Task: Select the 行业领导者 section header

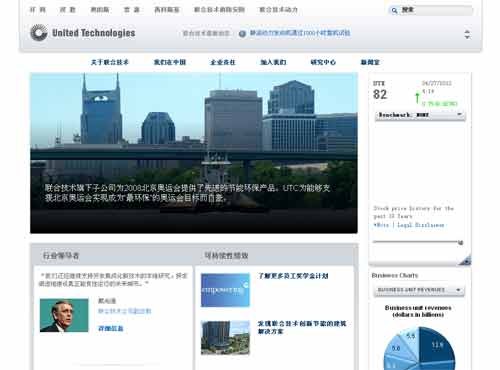Action: tap(61, 256)
